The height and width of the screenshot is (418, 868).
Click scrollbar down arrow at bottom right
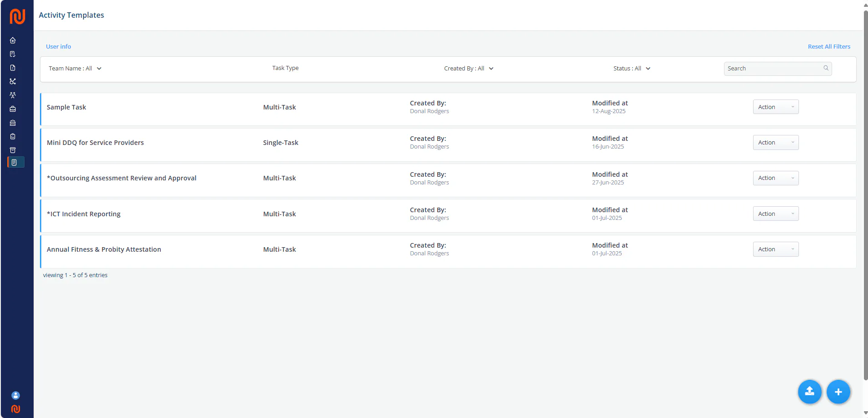865,413
